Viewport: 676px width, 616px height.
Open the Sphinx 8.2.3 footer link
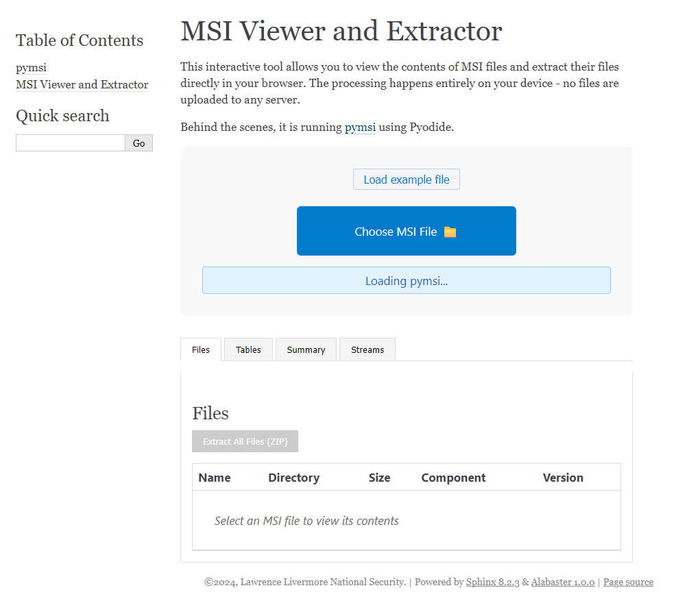tap(492, 582)
